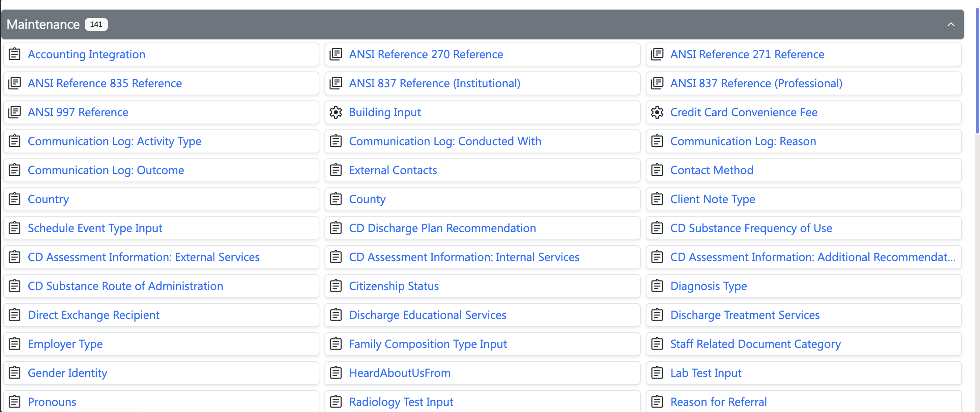Viewport: 980px width, 412px height.
Task: Open the ANSI 997 Reference link
Action: coord(78,112)
